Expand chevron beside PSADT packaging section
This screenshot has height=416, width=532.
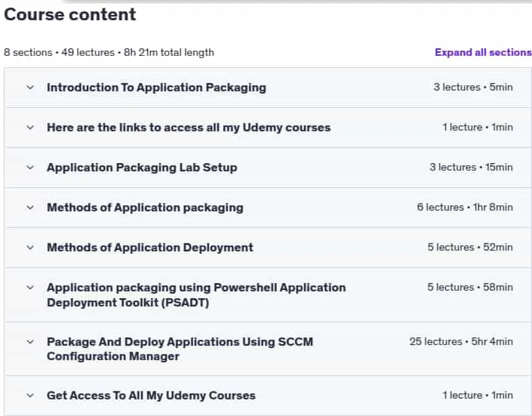tap(30, 288)
